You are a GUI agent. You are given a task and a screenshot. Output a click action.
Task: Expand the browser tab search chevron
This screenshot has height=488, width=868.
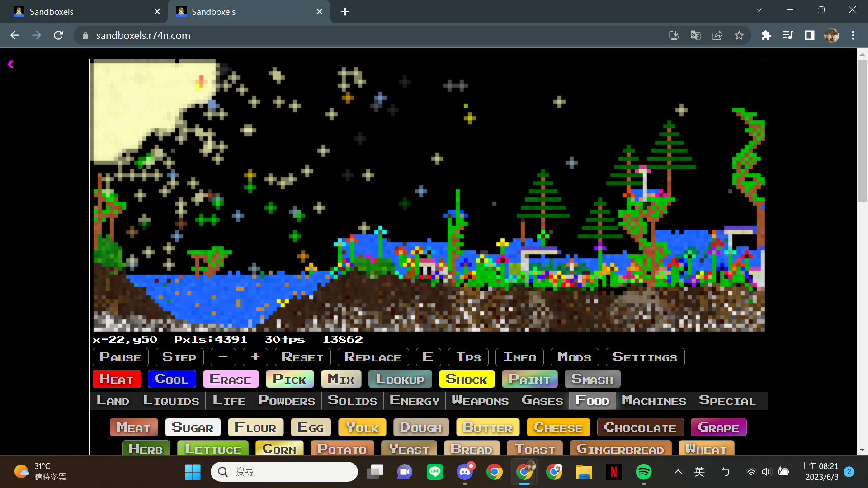[x=759, y=10]
